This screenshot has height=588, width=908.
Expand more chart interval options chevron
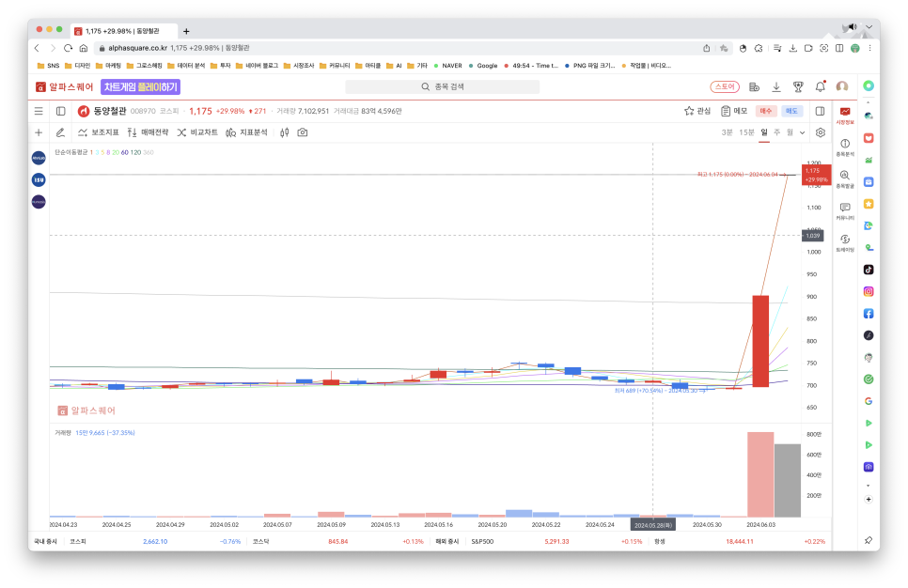(x=802, y=132)
